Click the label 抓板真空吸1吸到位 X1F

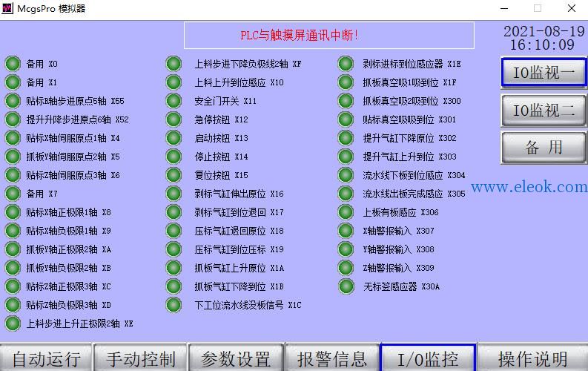pyautogui.click(x=409, y=82)
